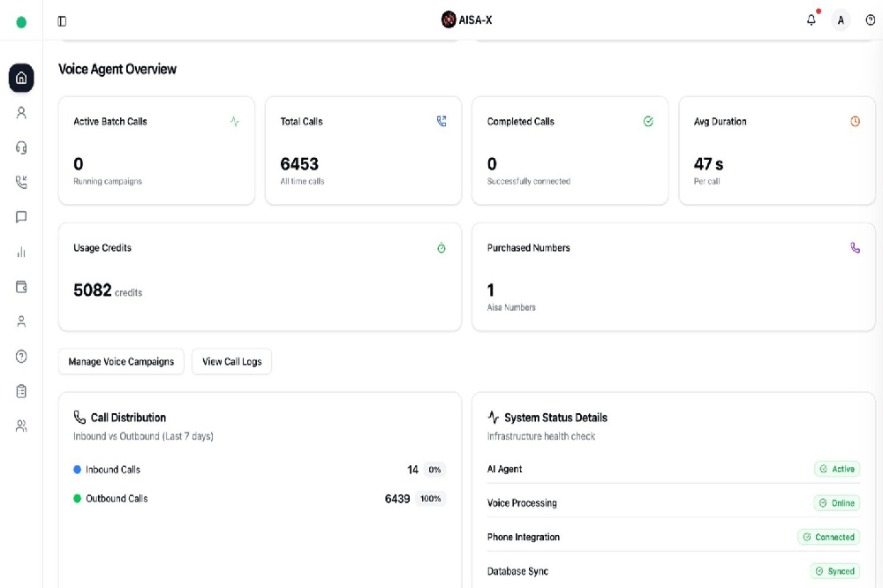Open the headset voice-support icon in sidebar
Screen dimensions: 883x588
[x=20, y=147]
